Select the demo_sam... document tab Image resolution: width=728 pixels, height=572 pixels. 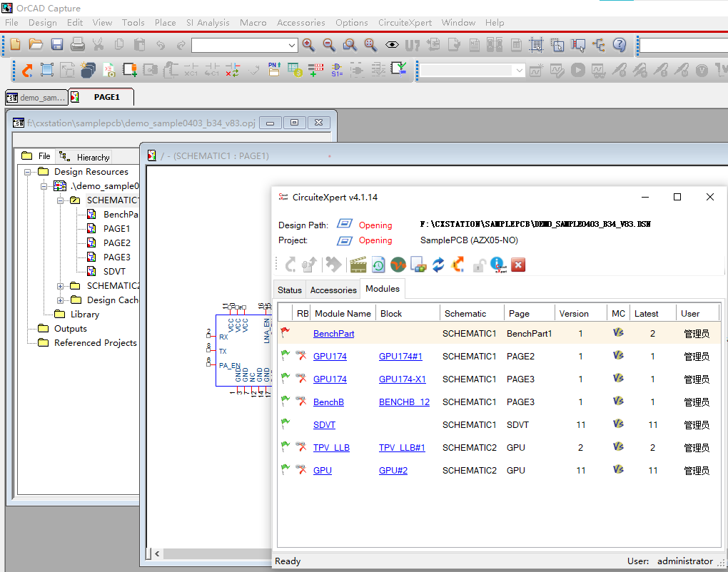pos(36,98)
